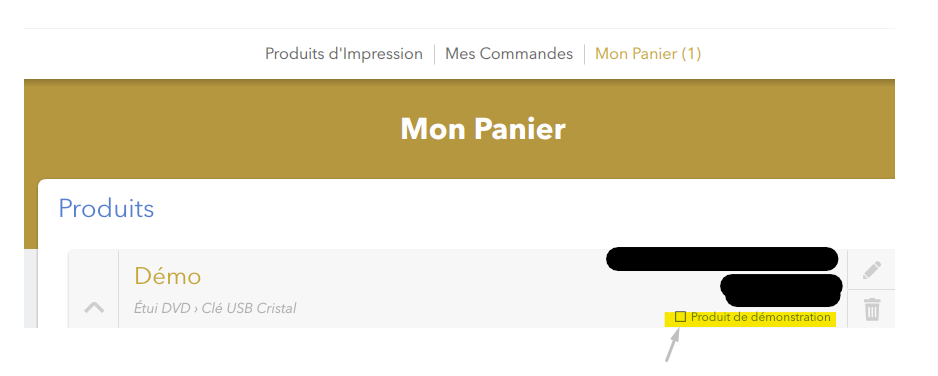Click the Mon Panier banner heading
Screen dimensions: 938x376
(x=483, y=129)
